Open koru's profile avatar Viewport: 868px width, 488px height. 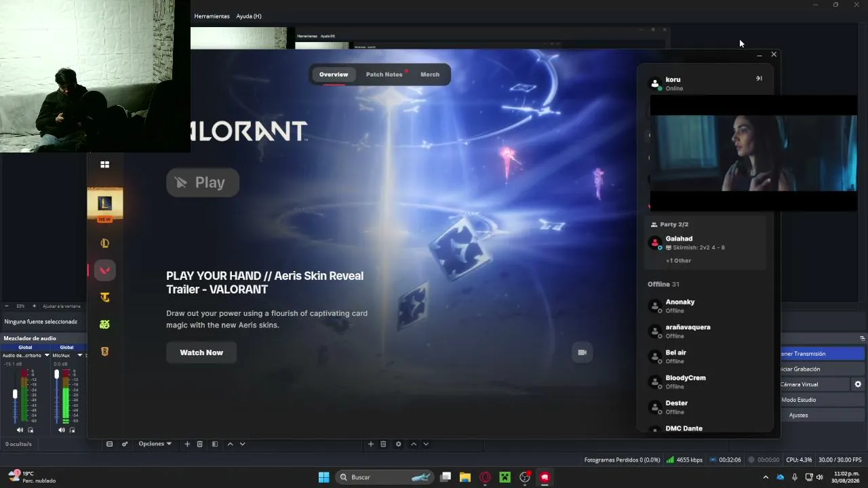coord(655,83)
